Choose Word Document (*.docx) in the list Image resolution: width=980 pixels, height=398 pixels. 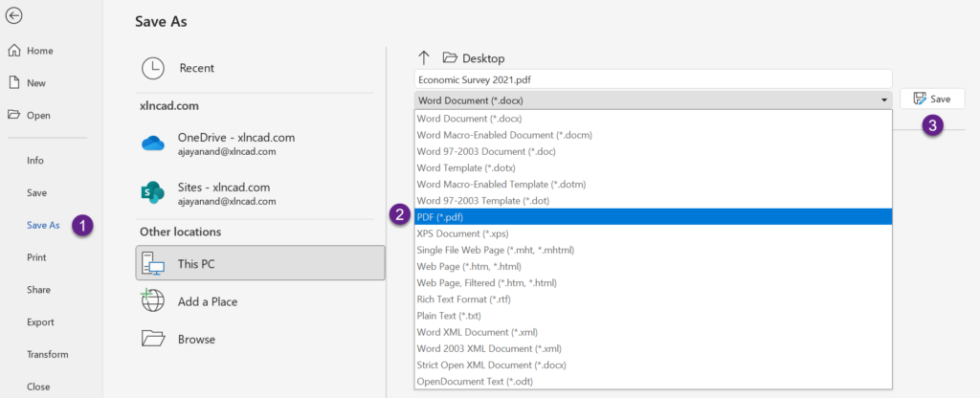click(x=653, y=118)
